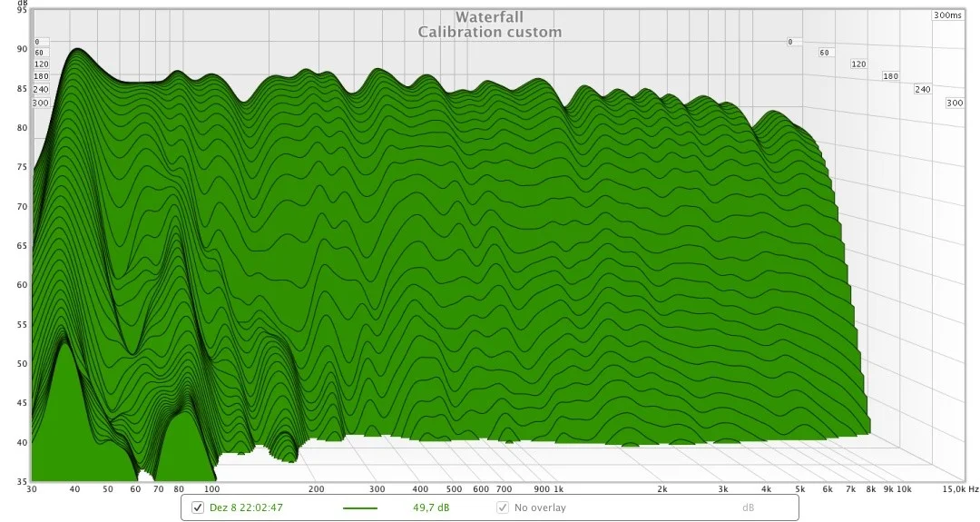Click the left 120 time slice marker

(x=41, y=64)
